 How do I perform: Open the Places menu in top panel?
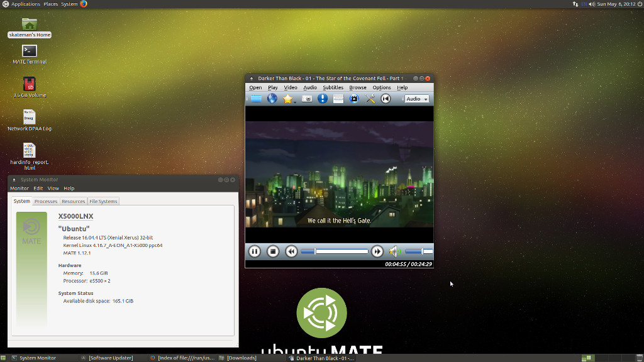50,4
